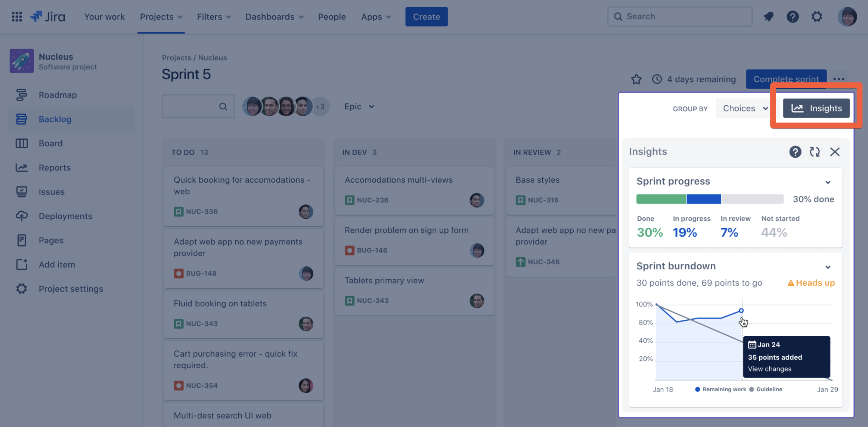This screenshot has height=427, width=868.
Task: Close the Insights panel
Action: [x=835, y=152]
